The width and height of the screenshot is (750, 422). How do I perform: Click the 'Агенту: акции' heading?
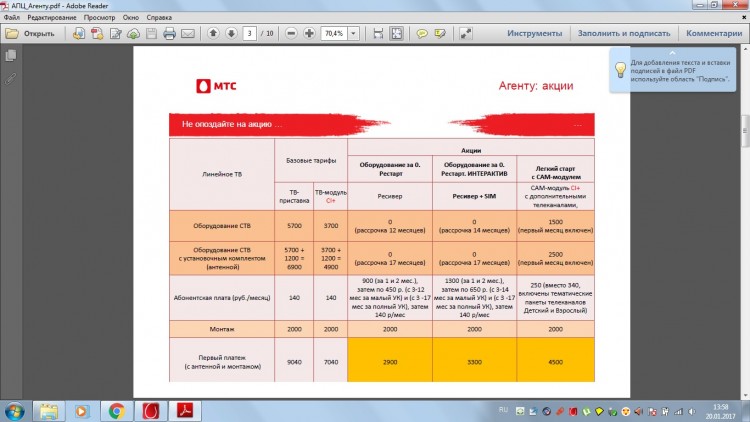pyautogui.click(x=536, y=86)
